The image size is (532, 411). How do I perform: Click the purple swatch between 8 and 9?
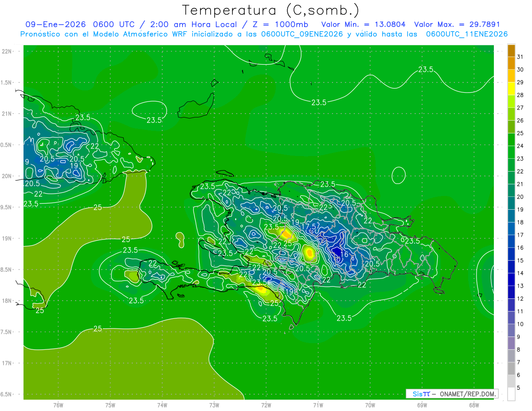tap(511, 343)
